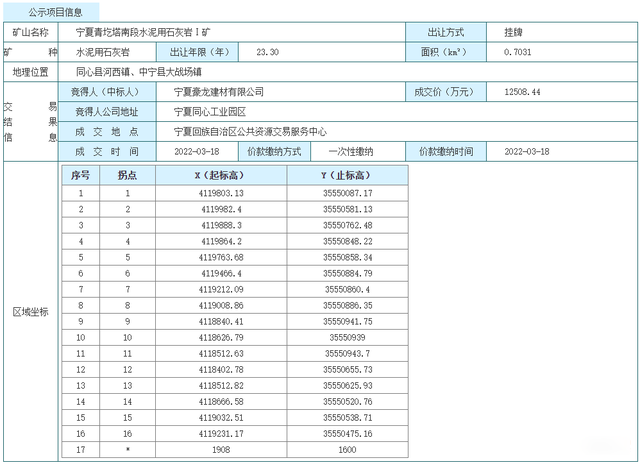
Task: Click the 序号 column header
Action: [x=81, y=175]
